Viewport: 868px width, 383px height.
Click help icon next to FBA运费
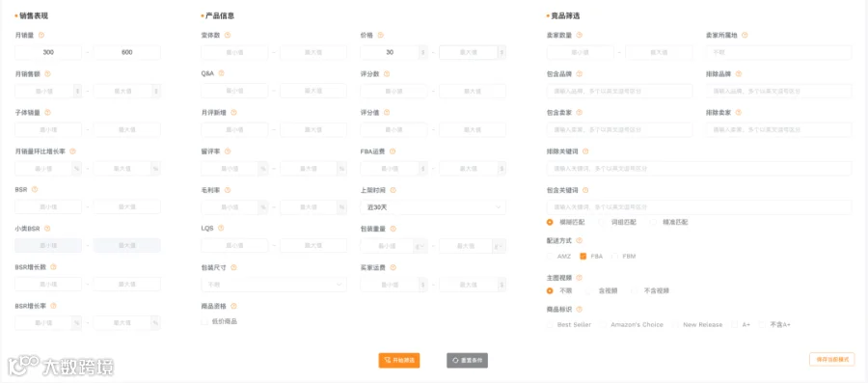(x=393, y=151)
